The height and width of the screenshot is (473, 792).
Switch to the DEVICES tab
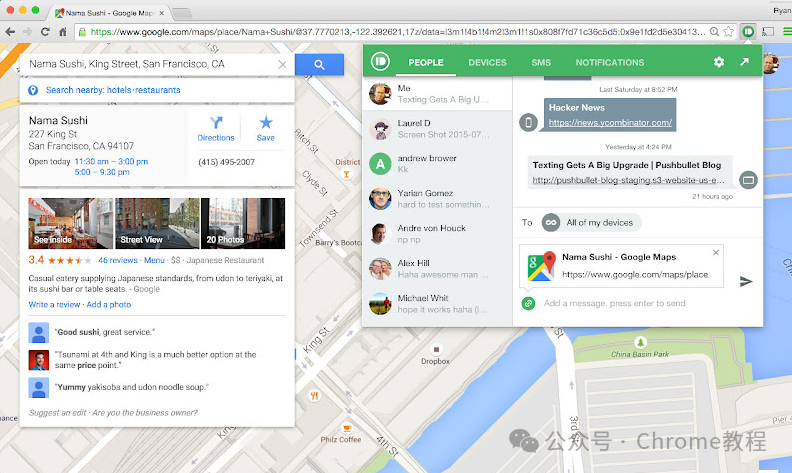pyautogui.click(x=487, y=63)
